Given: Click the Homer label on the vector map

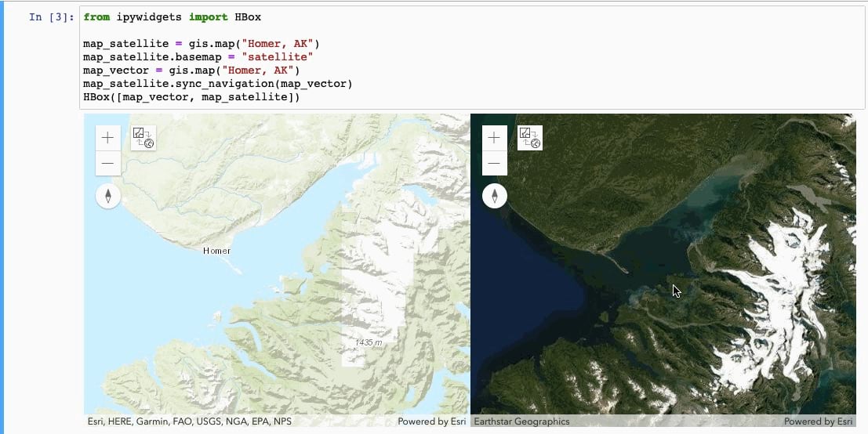Looking at the screenshot, I should (216, 251).
